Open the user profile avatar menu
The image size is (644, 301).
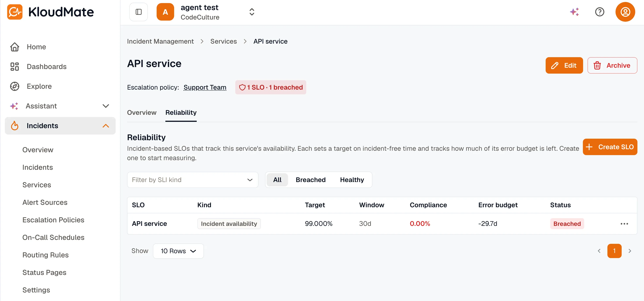(x=625, y=12)
